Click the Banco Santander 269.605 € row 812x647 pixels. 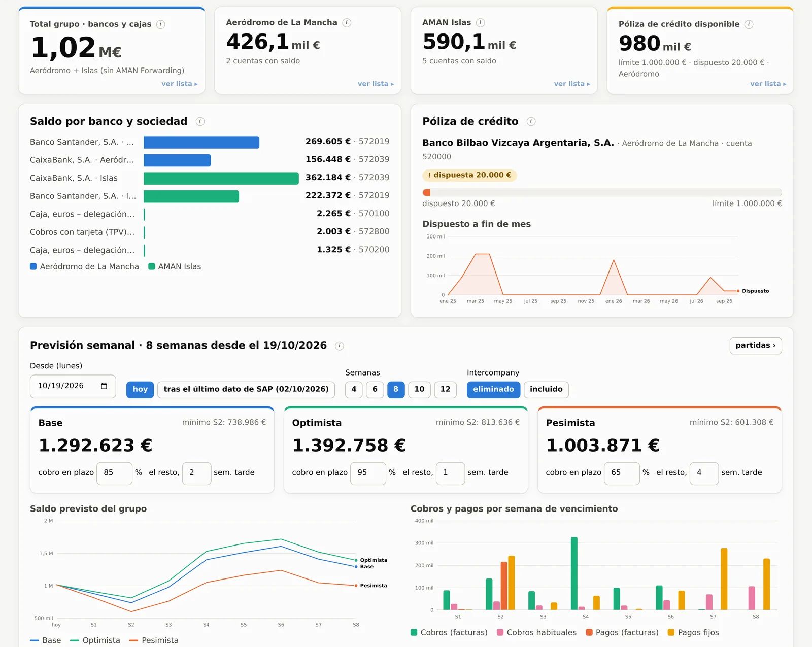point(210,142)
